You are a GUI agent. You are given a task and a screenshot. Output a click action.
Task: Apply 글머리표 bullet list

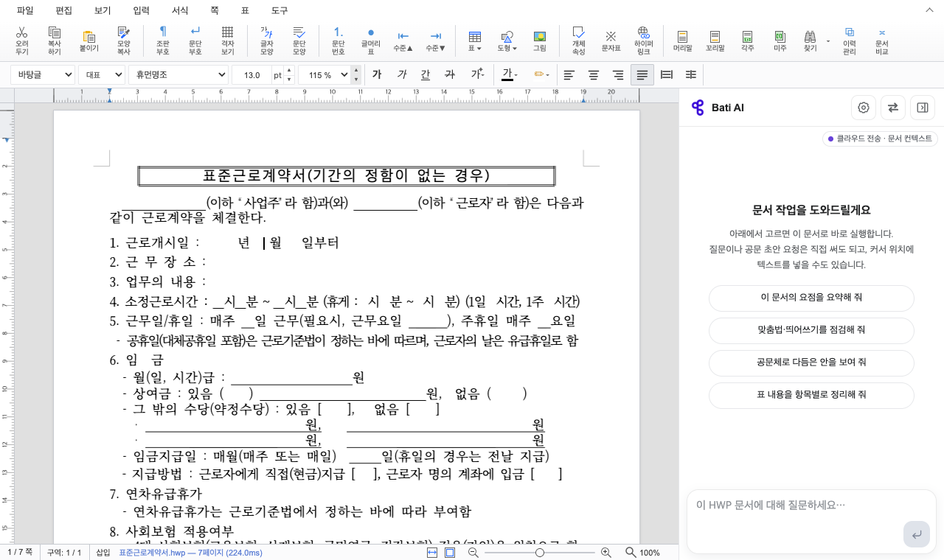pos(371,41)
